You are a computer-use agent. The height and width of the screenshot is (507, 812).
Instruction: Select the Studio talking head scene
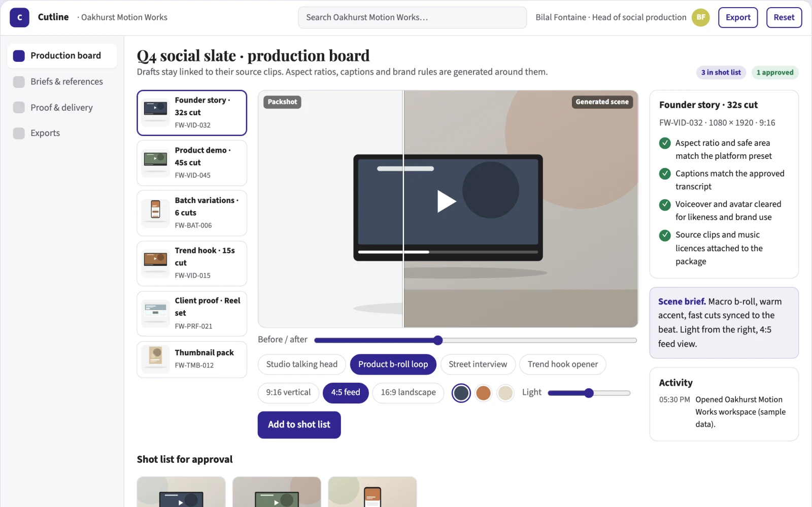tap(302, 364)
